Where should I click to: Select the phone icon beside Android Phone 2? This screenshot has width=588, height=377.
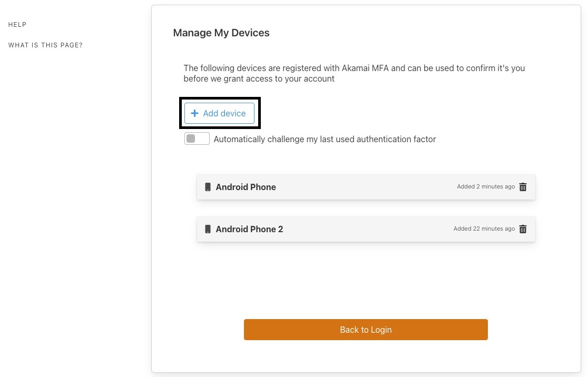(x=208, y=229)
